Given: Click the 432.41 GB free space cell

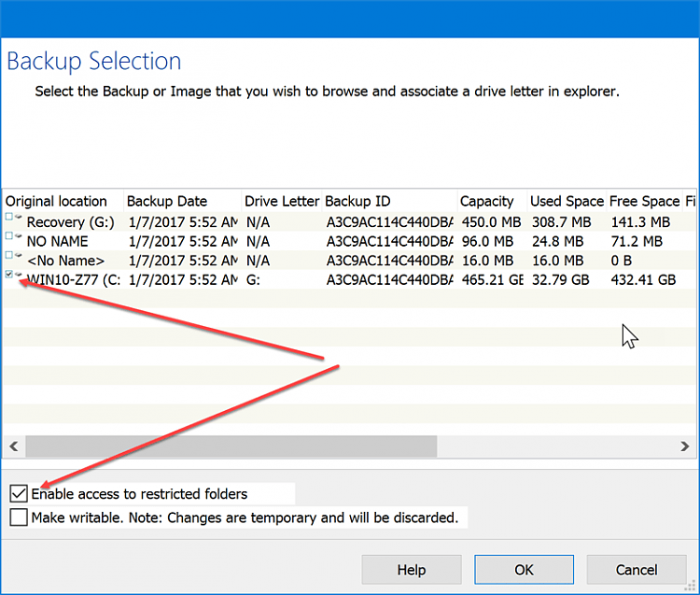Looking at the screenshot, I should [x=643, y=280].
